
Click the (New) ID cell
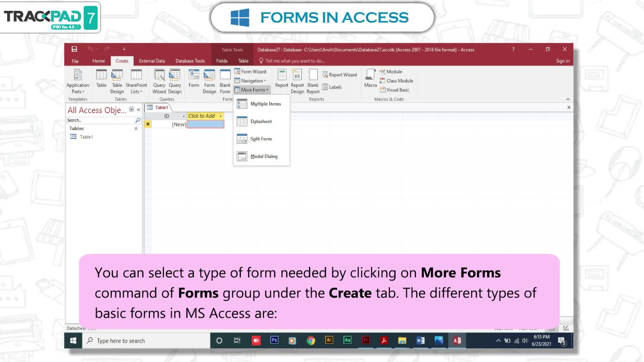(169, 124)
